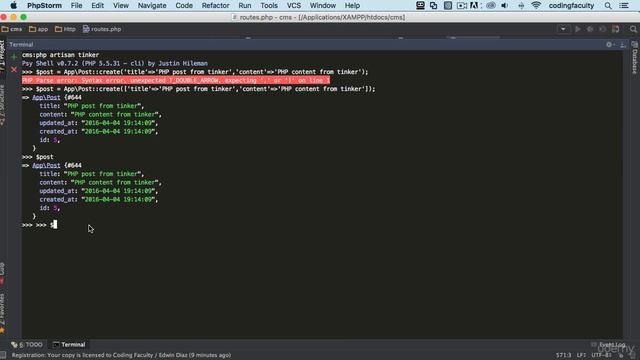640x360 pixels.
Task: Click the registration status bar message
Action: 121,356
